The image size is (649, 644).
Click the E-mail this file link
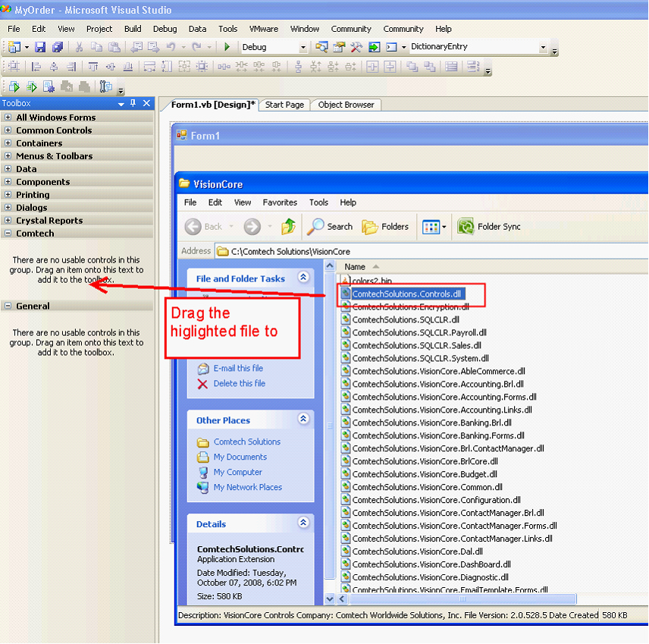(238, 368)
